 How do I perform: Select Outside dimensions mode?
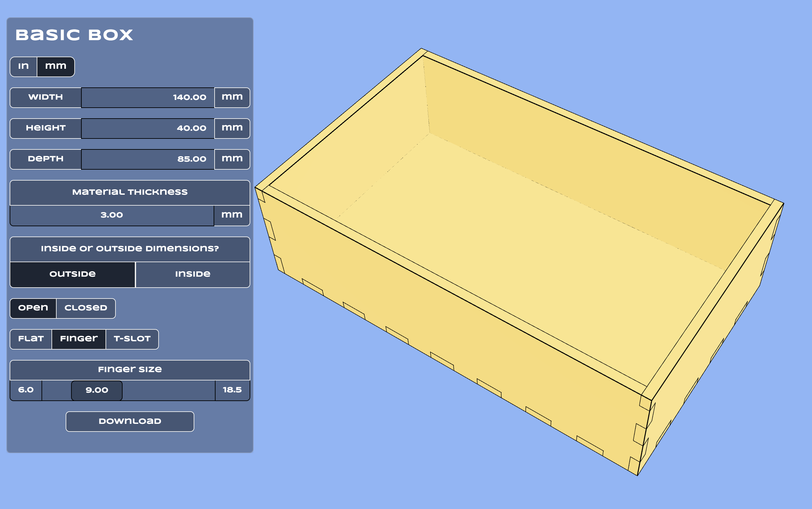click(72, 274)
